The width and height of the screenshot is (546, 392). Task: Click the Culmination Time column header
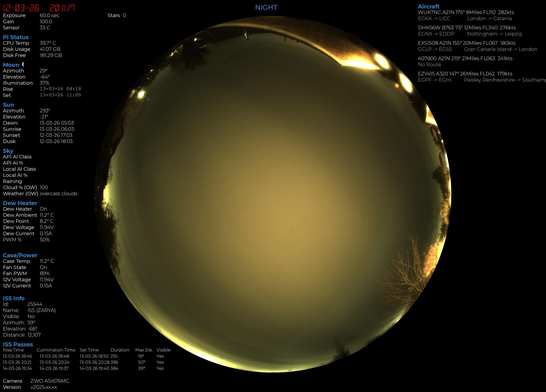tap(56, 350)
